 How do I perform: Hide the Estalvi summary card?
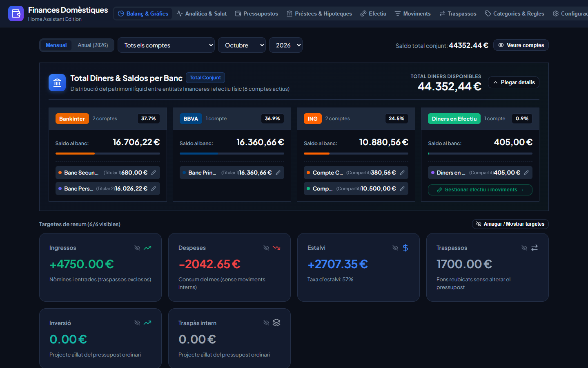point(395,248)
